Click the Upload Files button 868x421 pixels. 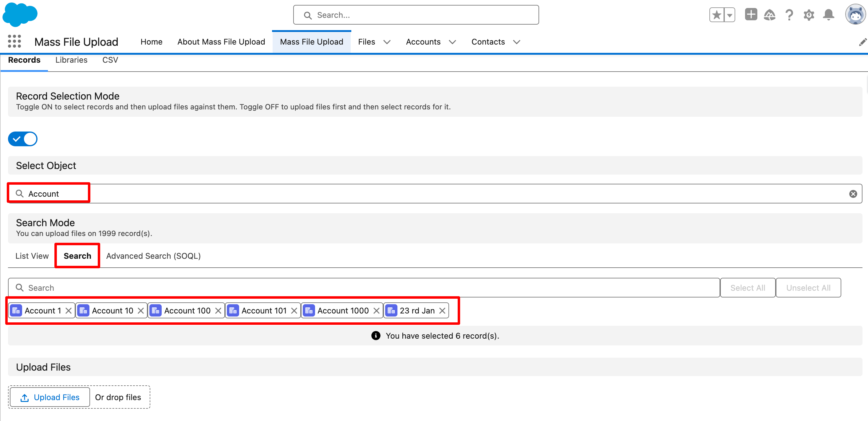50,397
